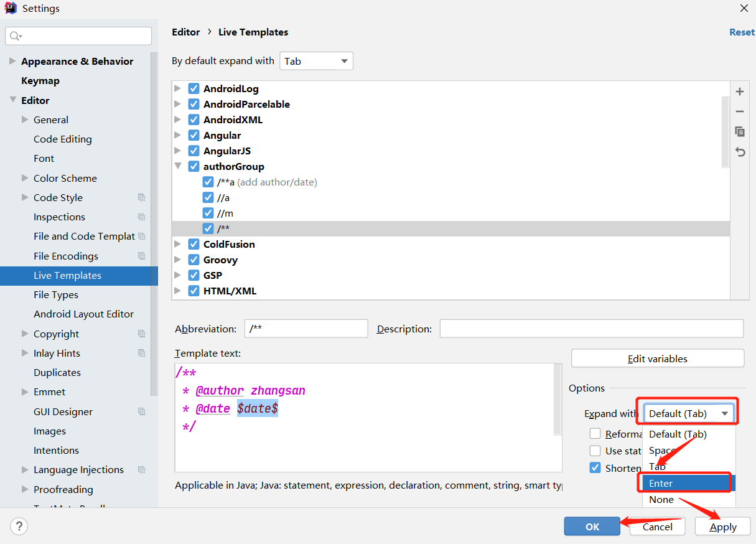Select the HTML/XML template group row

coord(452,291)
